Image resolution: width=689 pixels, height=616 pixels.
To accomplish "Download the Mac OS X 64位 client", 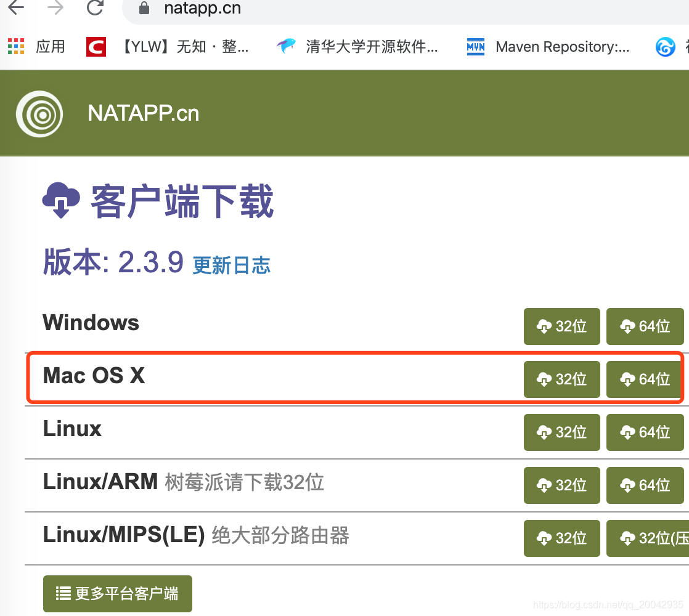I will [645, 379].
